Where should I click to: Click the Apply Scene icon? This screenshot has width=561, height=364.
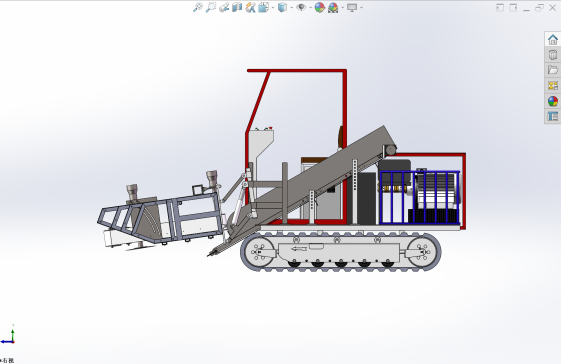[333, 7]
